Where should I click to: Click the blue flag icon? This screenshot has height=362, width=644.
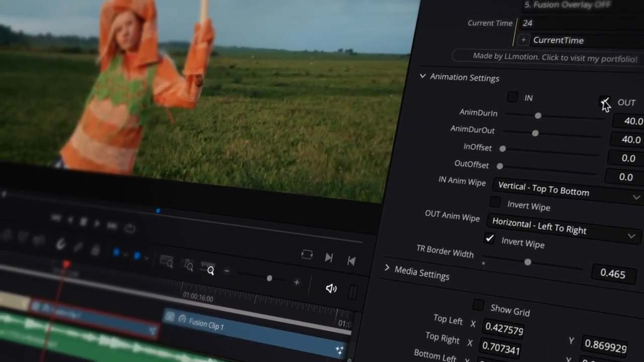[116, 253]
